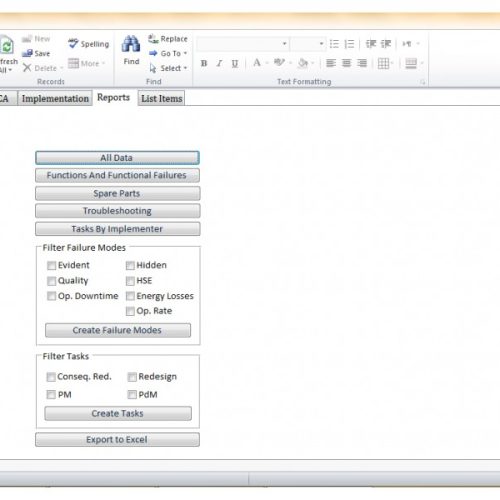Select the Reports tab
500x500 pixels.
113,97
